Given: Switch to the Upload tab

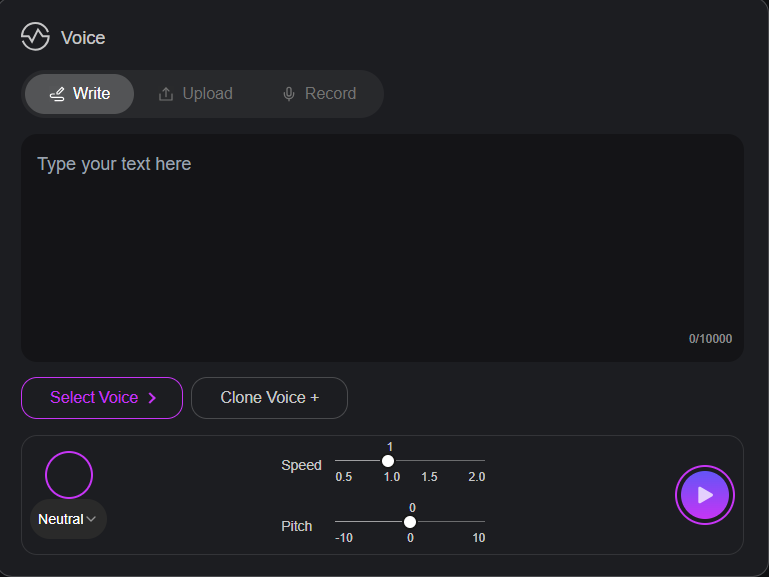Looking at the screenshot, I should point(196,94).
